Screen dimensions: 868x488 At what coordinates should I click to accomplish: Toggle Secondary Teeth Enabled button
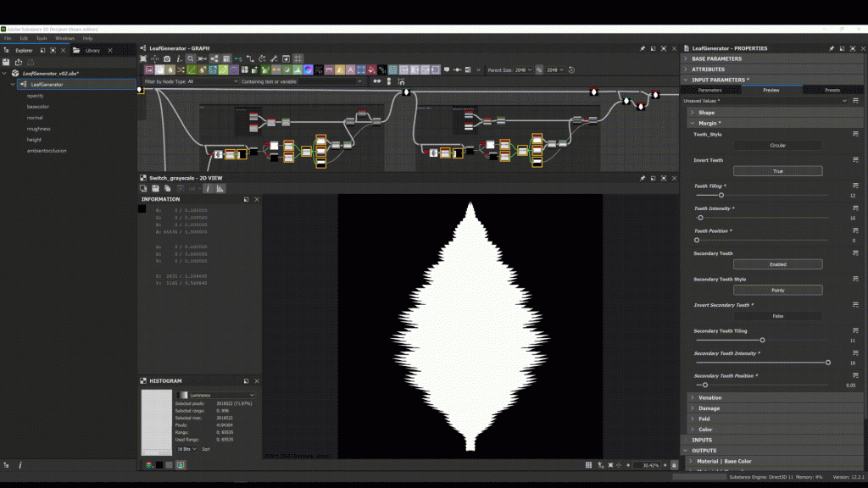coord(777,264)
